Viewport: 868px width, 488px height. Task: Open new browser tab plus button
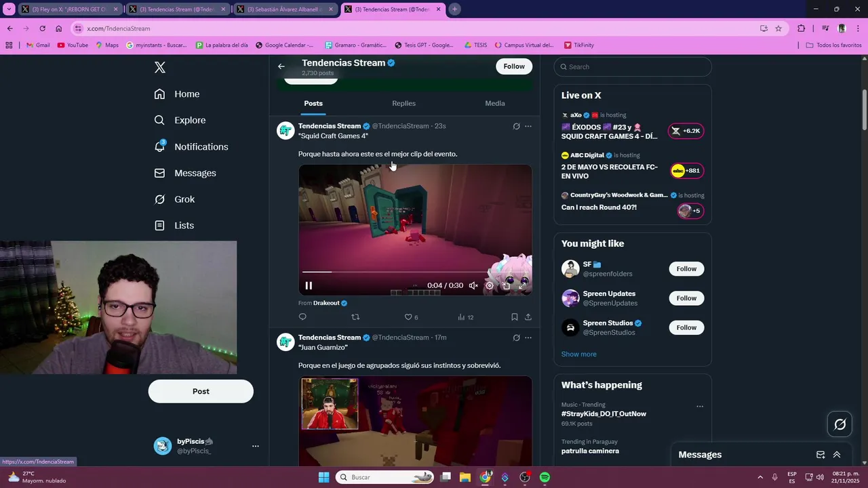(x=454, y=9)
